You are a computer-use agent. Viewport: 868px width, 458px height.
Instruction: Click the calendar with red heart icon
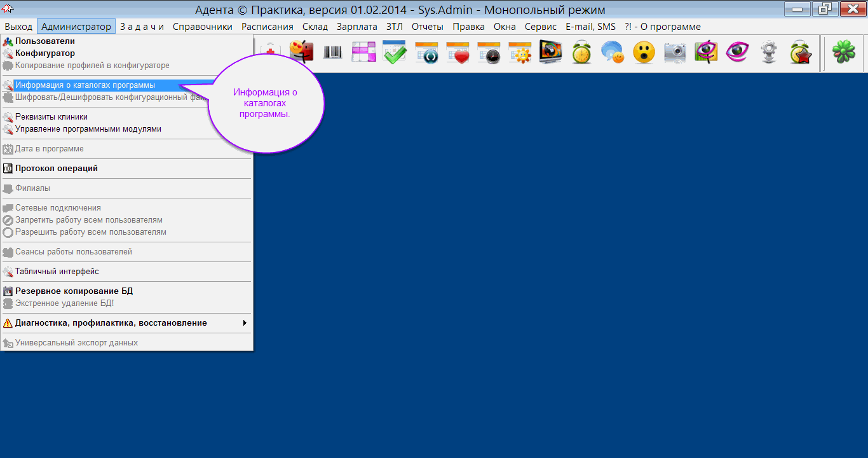coord(457,53)
